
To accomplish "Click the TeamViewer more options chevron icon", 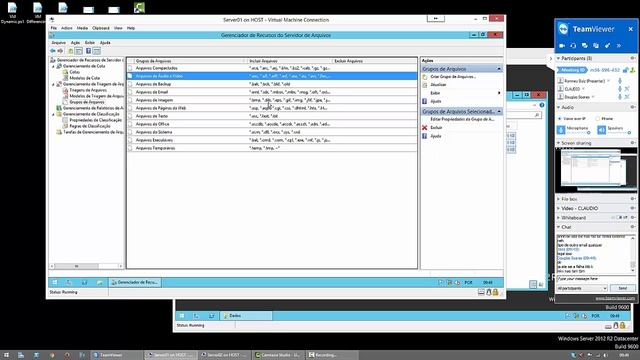I will 619,45.
